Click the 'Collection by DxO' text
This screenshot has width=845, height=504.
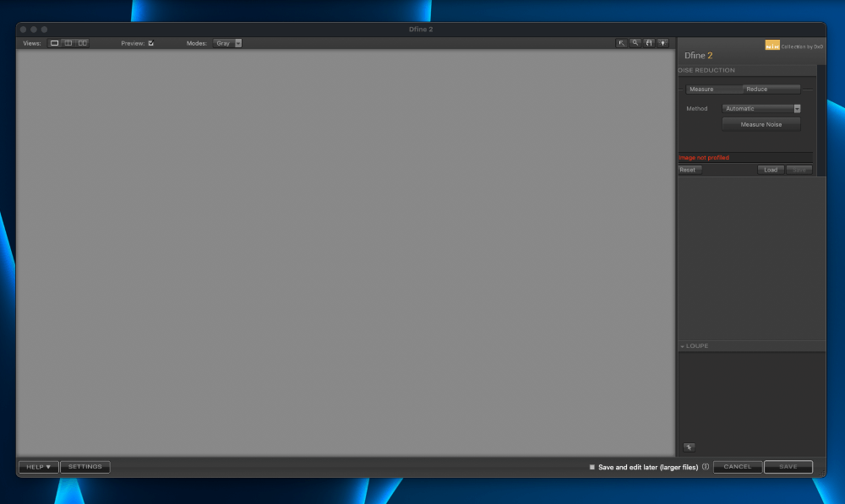(803, 46)
